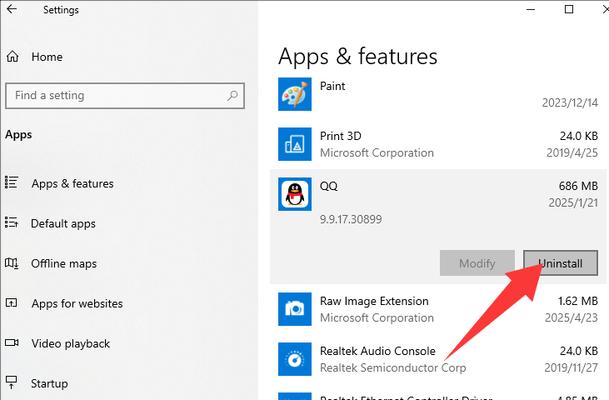Select the Realtek Audio Console icon

(295, 359)
